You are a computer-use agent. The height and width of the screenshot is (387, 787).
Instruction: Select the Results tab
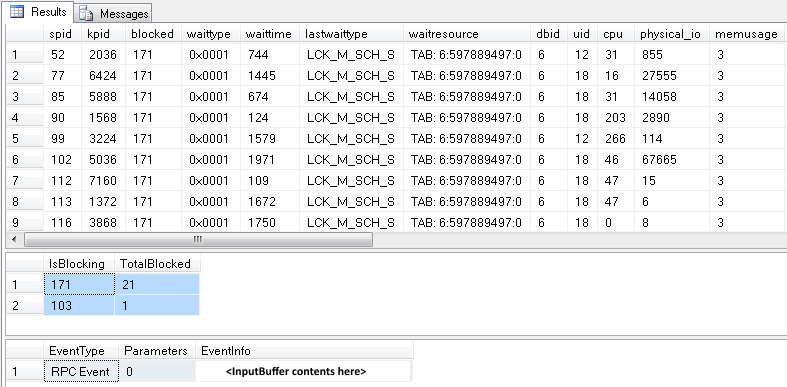point(38,12)
